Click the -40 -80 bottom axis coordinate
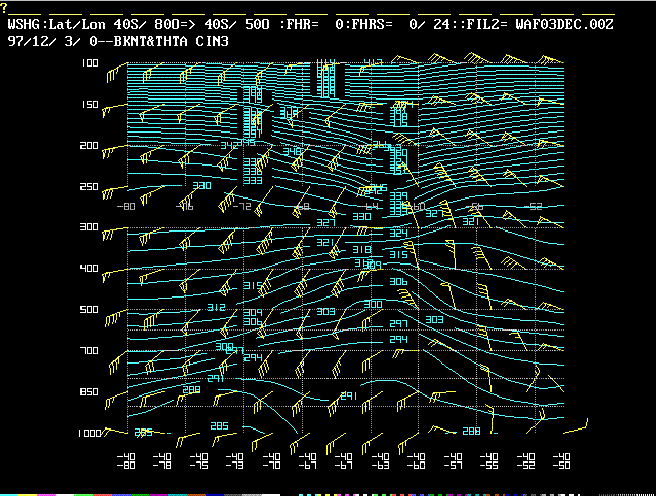The height and width of the screenshot is (496, 656). point(126,460)
